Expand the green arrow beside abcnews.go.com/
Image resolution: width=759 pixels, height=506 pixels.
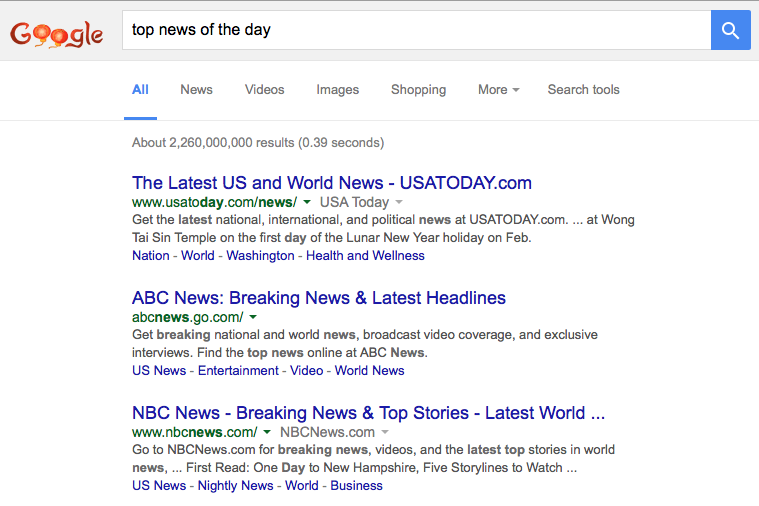pyautogui.click(x=253, y=317)
